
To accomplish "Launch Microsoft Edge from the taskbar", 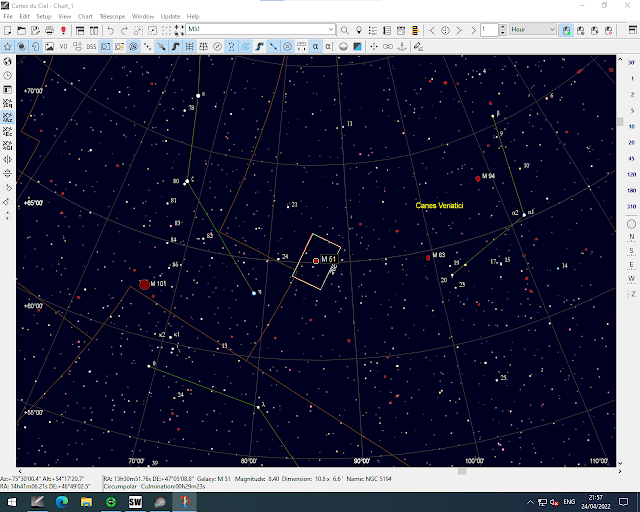I will click(62, 502).
